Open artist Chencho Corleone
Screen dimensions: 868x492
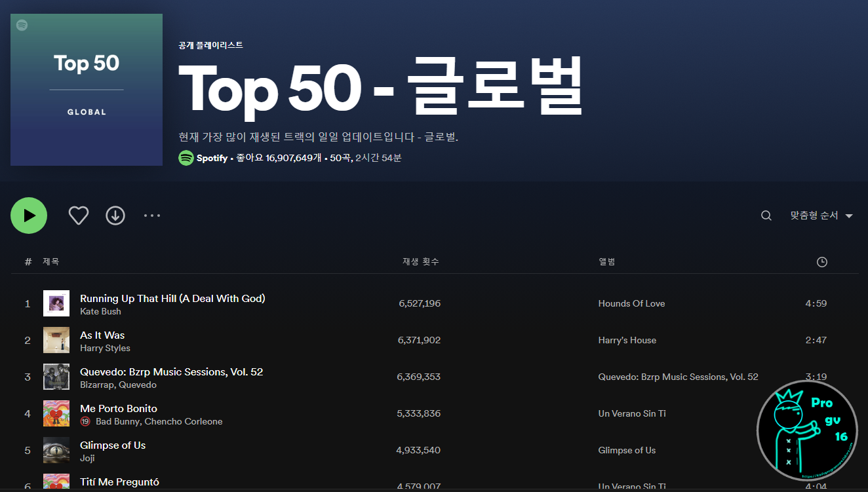[184, 422]
